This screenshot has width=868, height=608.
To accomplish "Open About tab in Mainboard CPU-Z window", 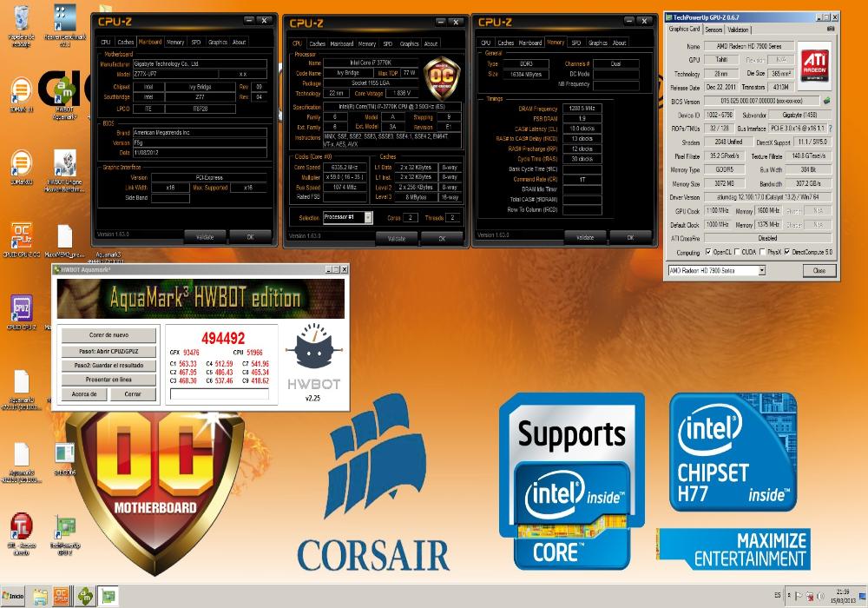I will tap(240, 42).
